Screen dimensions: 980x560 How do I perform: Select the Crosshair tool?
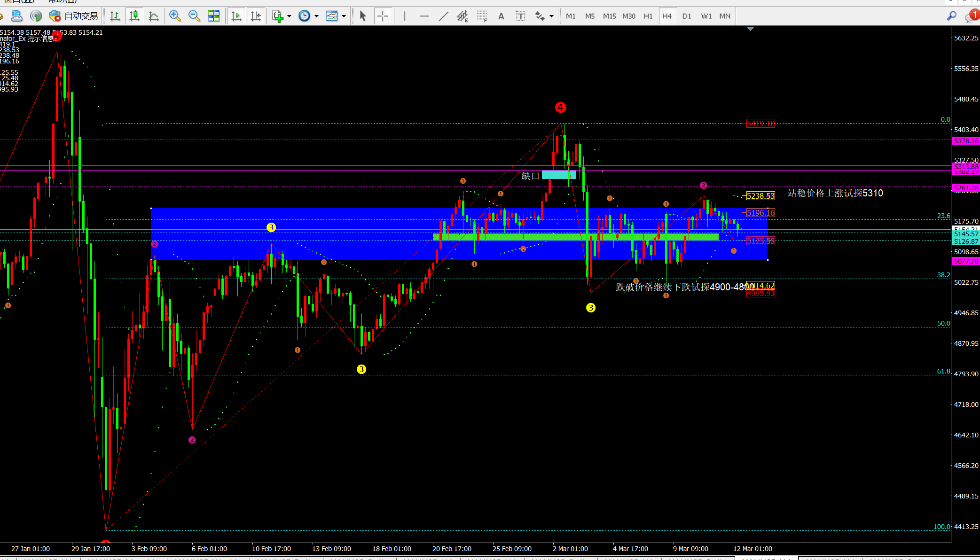(x=383, y=16)
